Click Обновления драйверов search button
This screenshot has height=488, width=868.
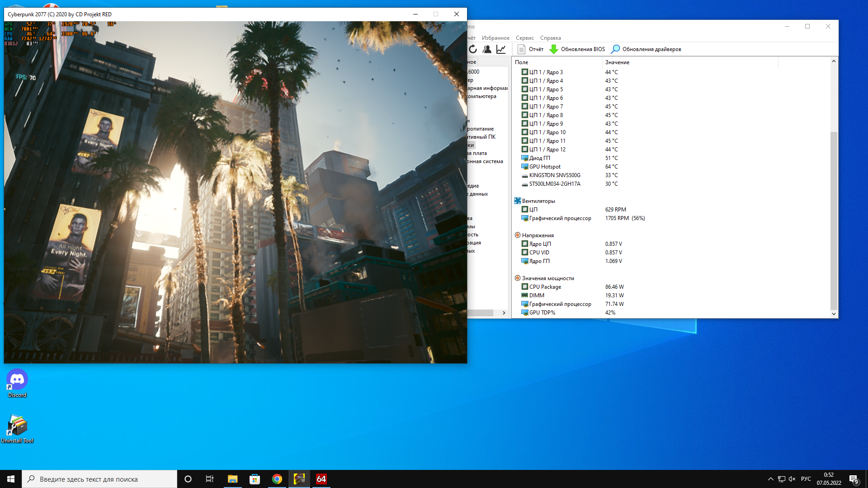point(646,49)
